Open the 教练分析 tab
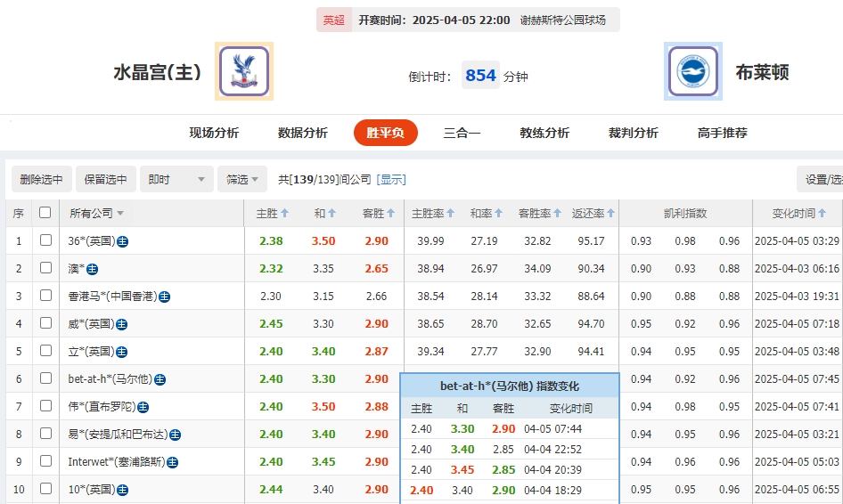 (544, 133)
